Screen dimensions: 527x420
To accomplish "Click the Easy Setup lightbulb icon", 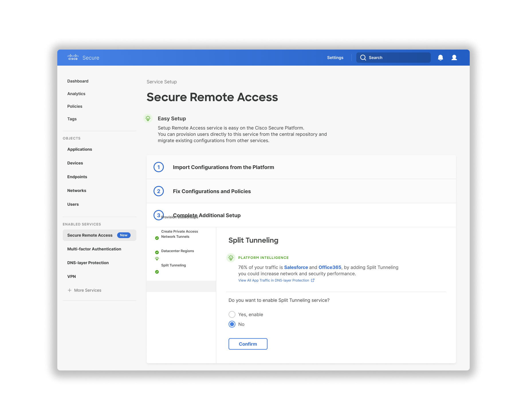I will tap(148, 118).
